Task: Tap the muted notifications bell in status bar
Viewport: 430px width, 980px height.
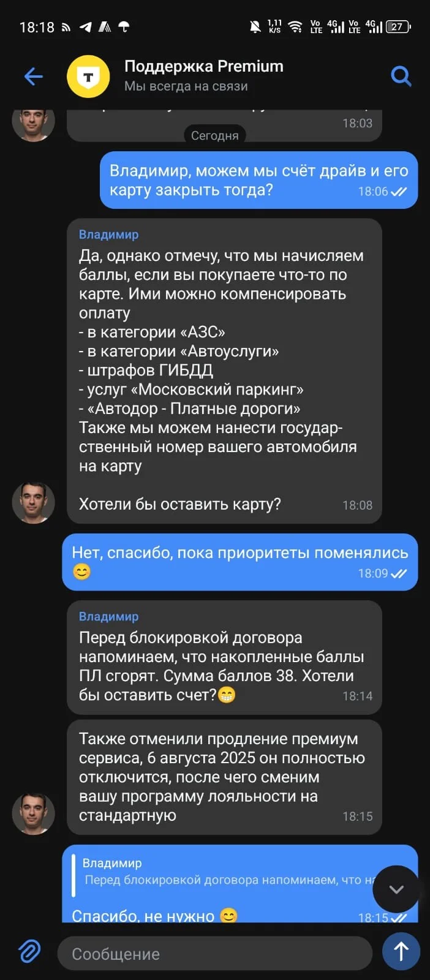Action: (x=255, y=26)
